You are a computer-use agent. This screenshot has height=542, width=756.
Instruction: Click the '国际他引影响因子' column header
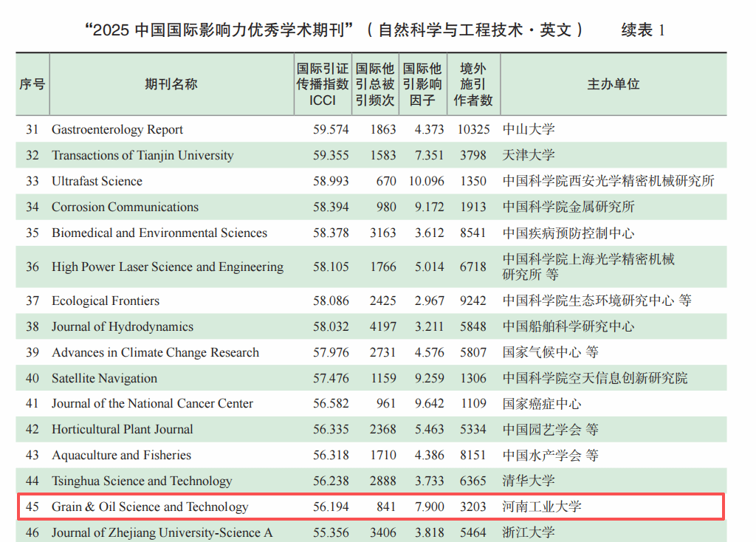coord(423,84)
